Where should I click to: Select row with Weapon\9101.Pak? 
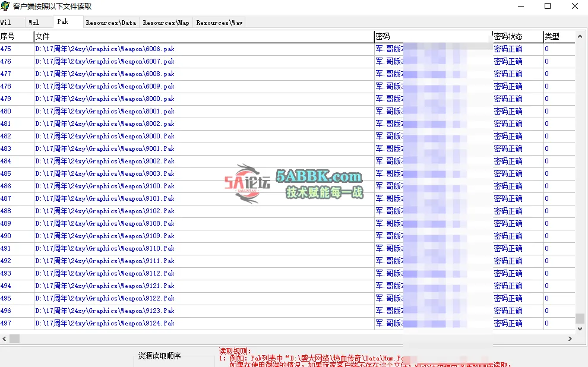(x=287, y=198)
